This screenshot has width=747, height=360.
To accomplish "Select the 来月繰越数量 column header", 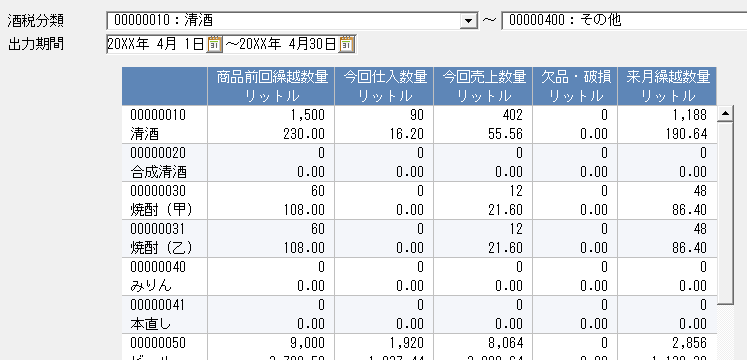I will [667, 86].
